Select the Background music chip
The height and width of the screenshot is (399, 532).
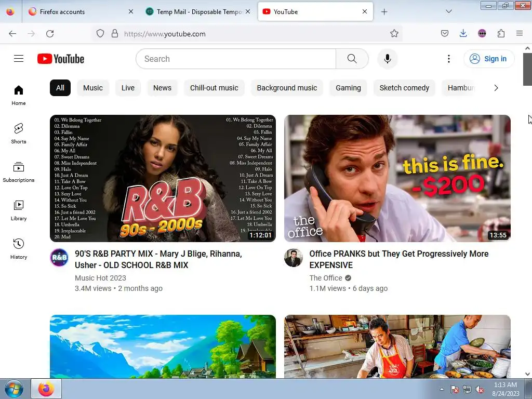coord(287,88)
